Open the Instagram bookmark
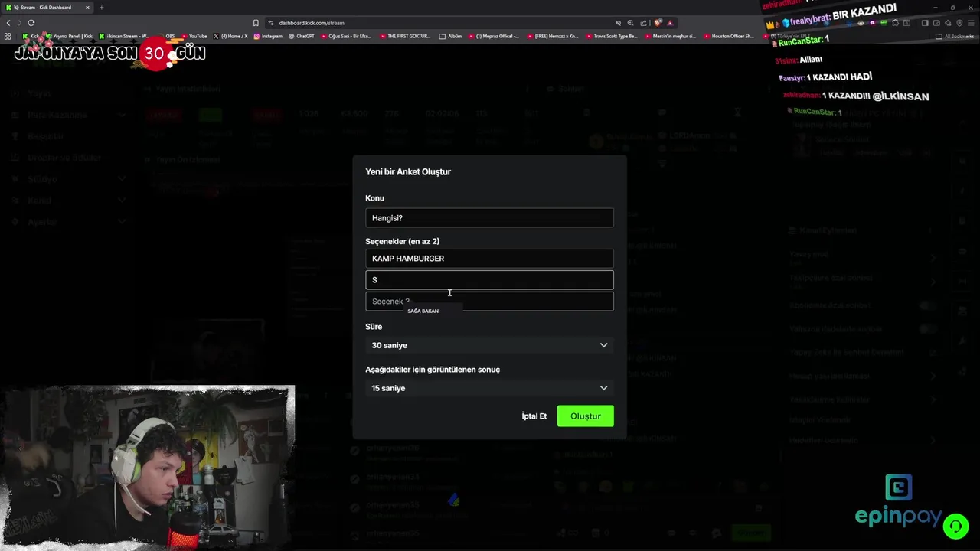Screen dimensions: 980x551 [x=267, y=36]
